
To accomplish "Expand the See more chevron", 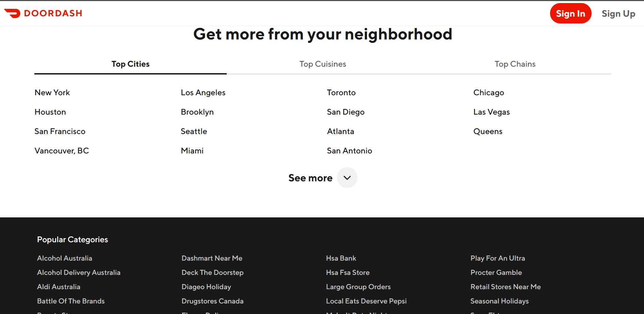I will click(x=347, y=178).
